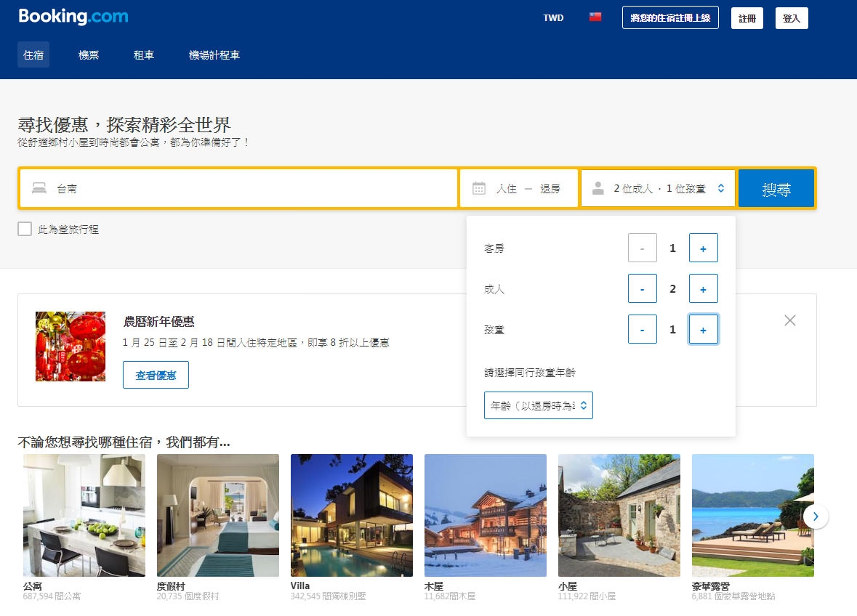This screenshot has height=616, width=857.
Task: Open the 木屋 chalets thumbnail
Action: [486, 515]
